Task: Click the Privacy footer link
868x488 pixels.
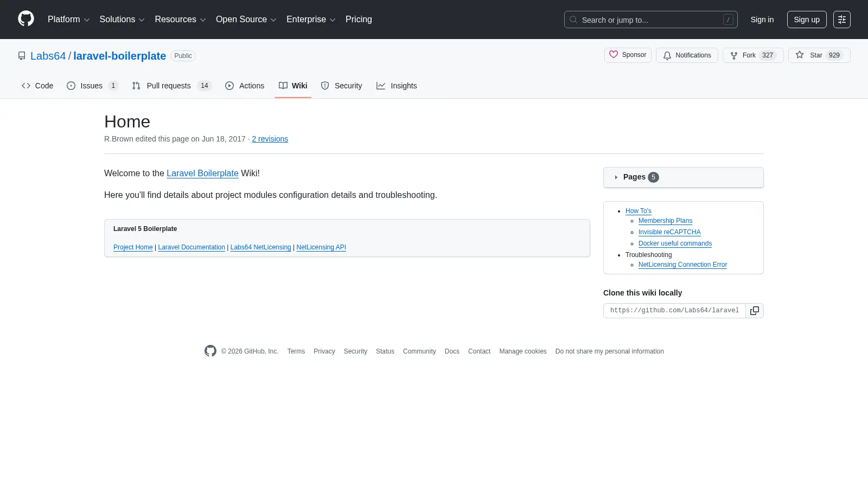Action: [x=324, y=351]
